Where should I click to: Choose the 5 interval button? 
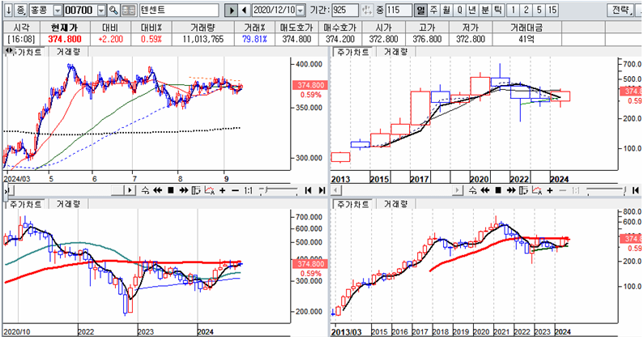539,11
